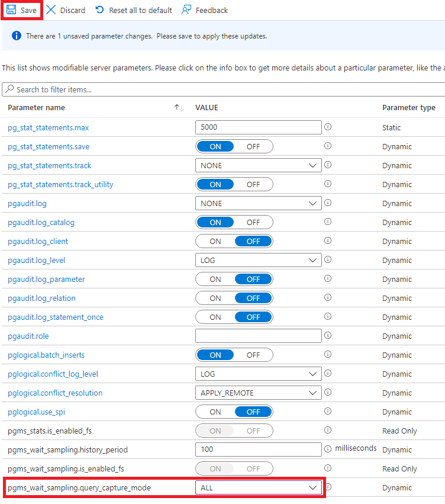Viewport: 445px width, 504px height.
Task: Select Discard from the command bar
Action: coord(65,10)
